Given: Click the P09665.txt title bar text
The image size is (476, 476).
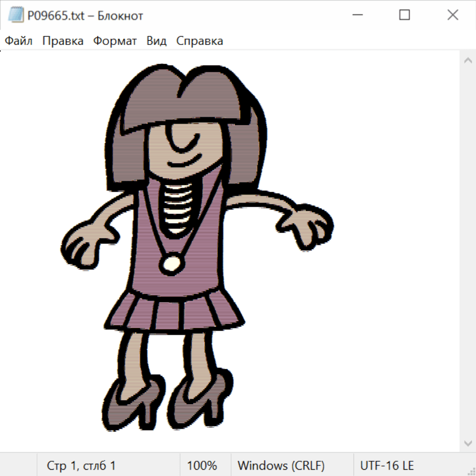Looking at the screenshot, I should 85,16.
